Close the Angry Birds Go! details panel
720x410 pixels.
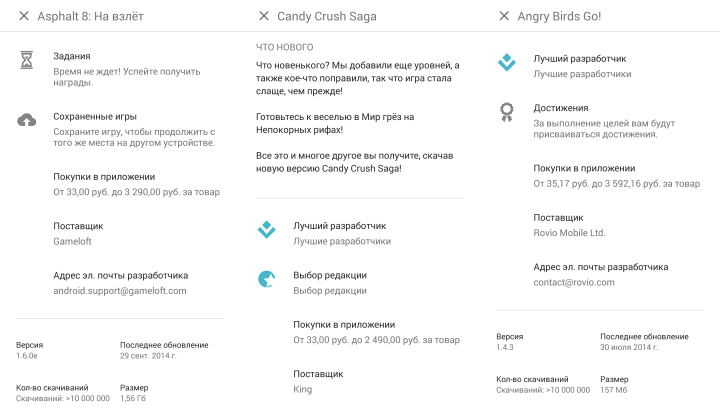tap(504, 16)
